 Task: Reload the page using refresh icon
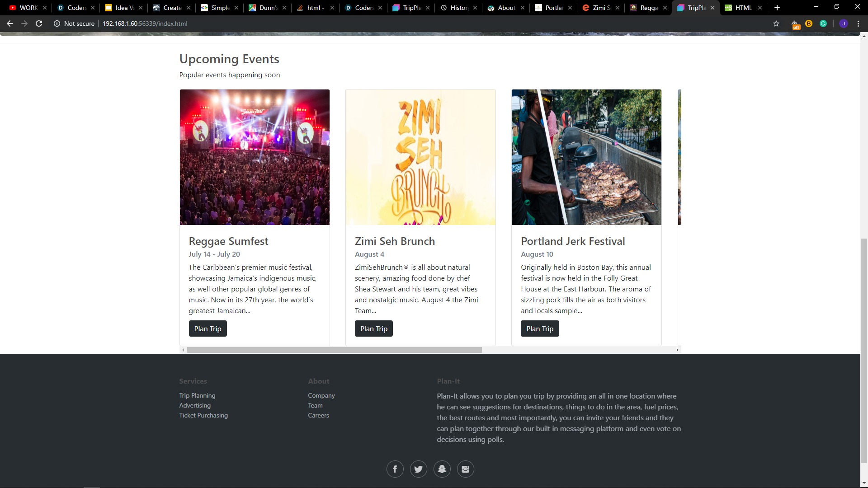[x=39, y=23]
